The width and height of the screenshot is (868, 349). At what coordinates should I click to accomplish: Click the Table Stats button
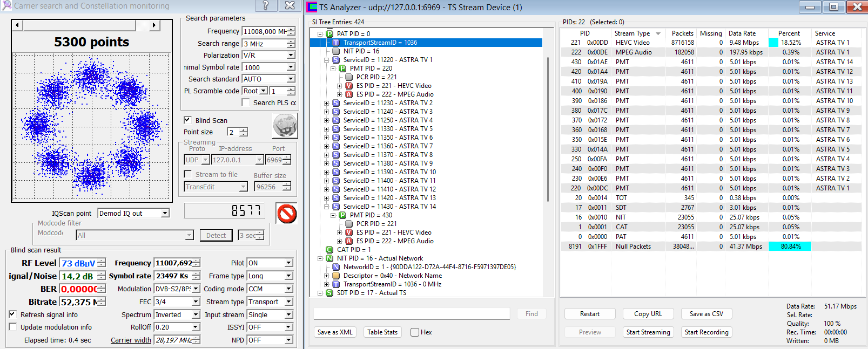[382, 332]
